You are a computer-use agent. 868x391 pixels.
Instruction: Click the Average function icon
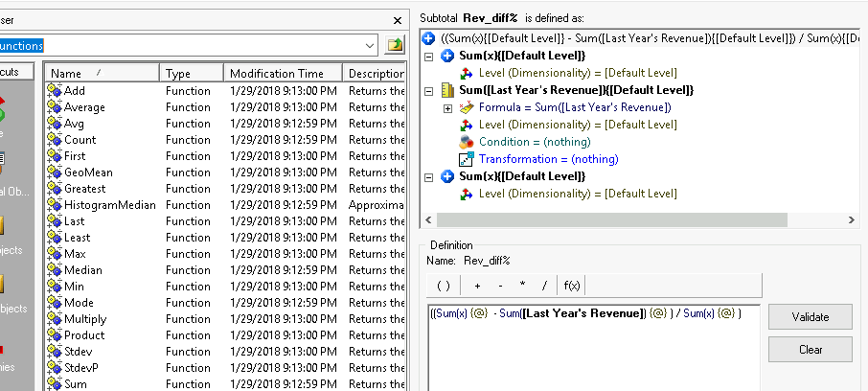pos(55,107)
